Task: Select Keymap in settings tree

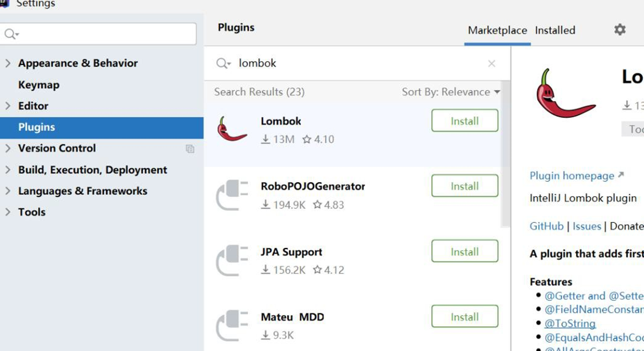Action: click(39, 85)
